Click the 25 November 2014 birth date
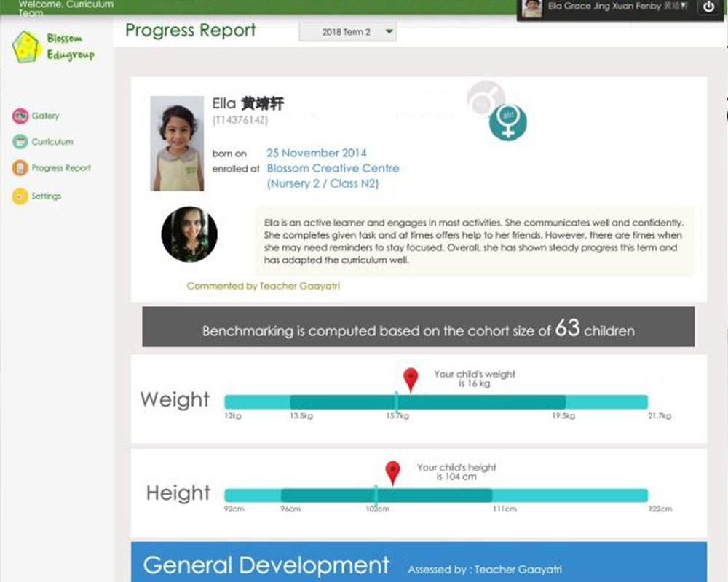The height and width of the screenshot is (582, 728). point(316,153)
